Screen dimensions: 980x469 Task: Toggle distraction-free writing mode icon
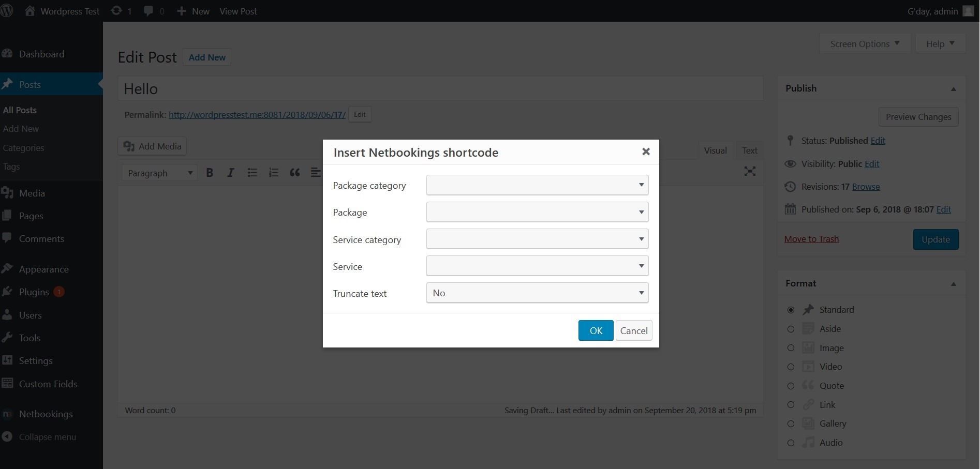point(750,171)
